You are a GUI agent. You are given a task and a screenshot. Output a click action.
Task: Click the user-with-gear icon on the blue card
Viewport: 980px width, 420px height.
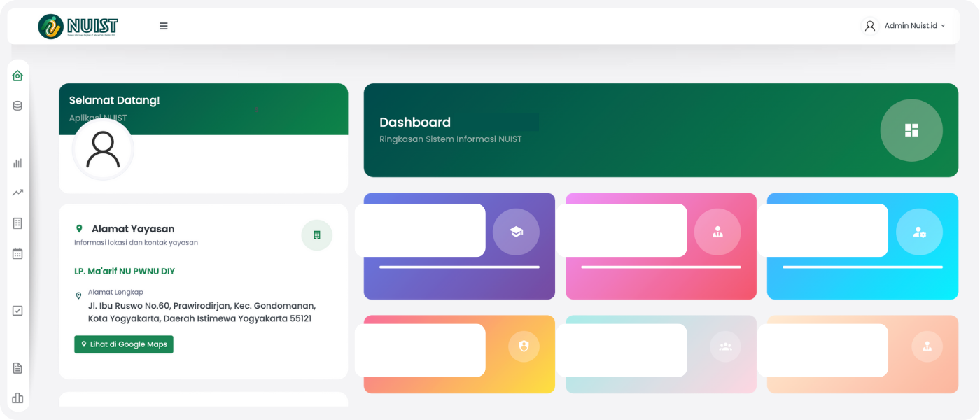(x=919, y=232)
